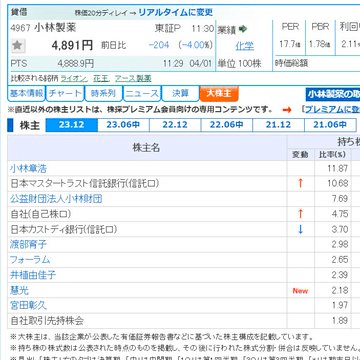This screenshot has width=360, height=360.
Task: Click 自社取引先持株会 row name
Action: pos(47,321)
